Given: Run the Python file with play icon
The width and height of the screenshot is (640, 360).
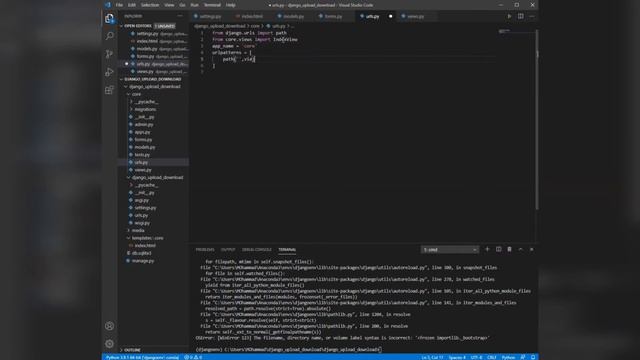Looking at the screenshot, I should 509,16.
